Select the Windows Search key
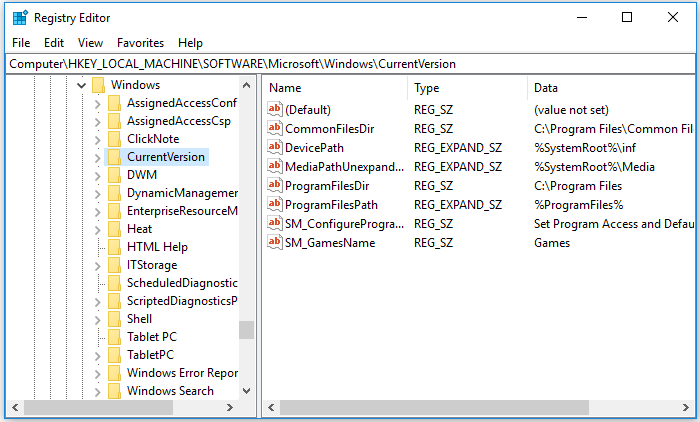The width and height of the screenshot is (700, 422). click(x=170, y=391)
